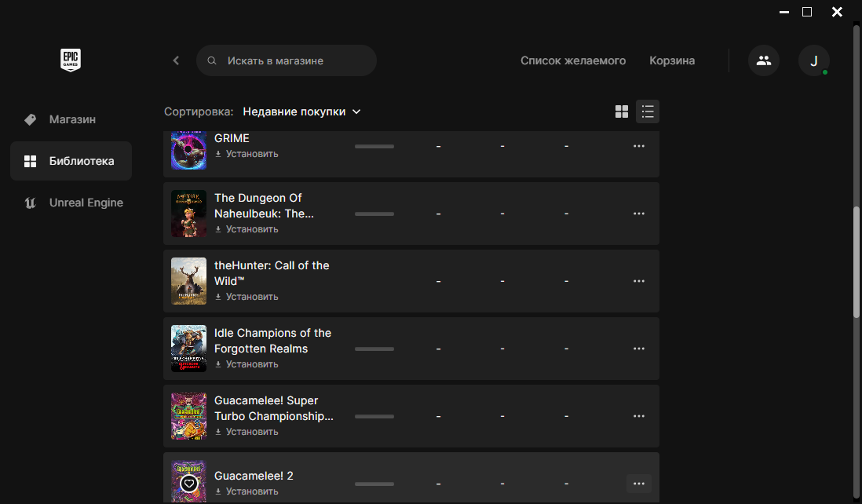
Task: Switch library to grid view
Action: pyautogui.click(x=622, y=111)
